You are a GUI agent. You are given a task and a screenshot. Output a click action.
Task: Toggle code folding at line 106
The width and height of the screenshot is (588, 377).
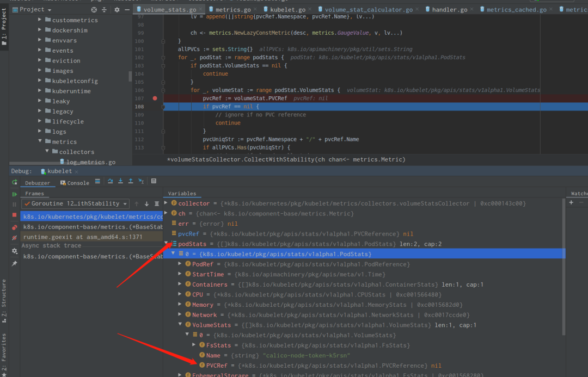[163, 90]
